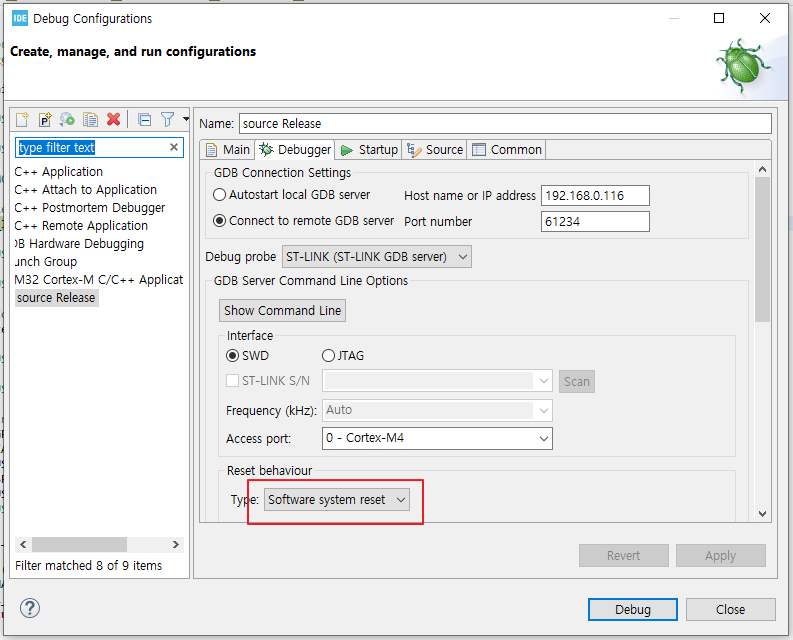This screenshot has height=640, width=793.
Task: Select Autostart local GDB server option
Action: [x=220, y=195]
